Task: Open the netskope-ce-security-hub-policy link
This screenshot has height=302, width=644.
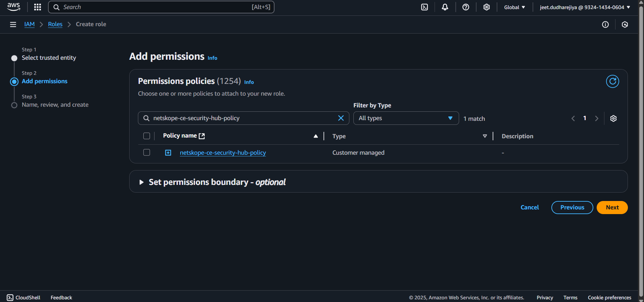Action: click(223, 153)
